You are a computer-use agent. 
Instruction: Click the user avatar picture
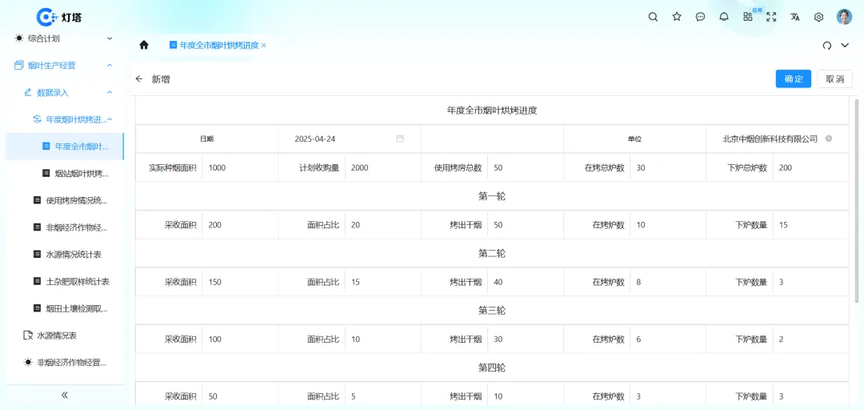844,17
